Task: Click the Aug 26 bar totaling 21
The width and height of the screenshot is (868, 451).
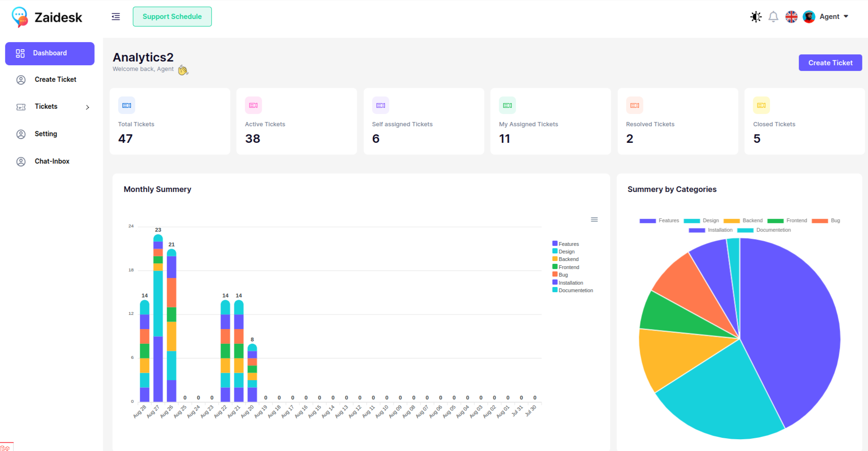Action: click(x=172, y=325)
